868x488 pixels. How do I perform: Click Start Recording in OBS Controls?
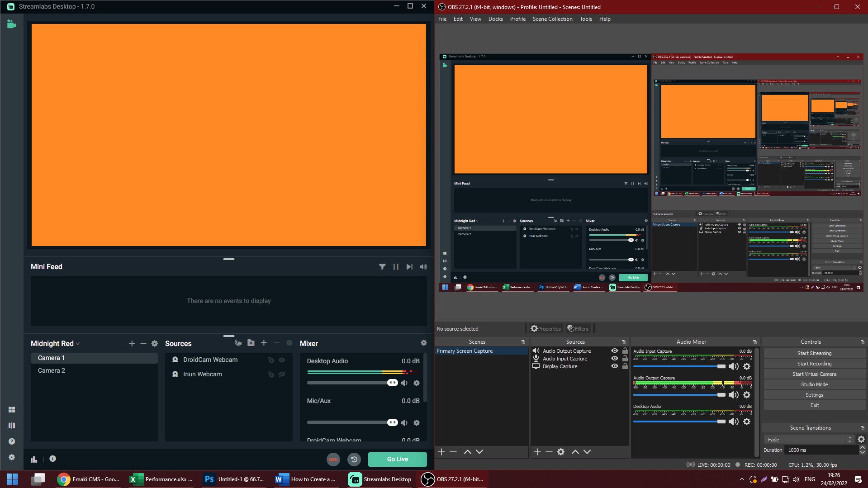(814, 363)
